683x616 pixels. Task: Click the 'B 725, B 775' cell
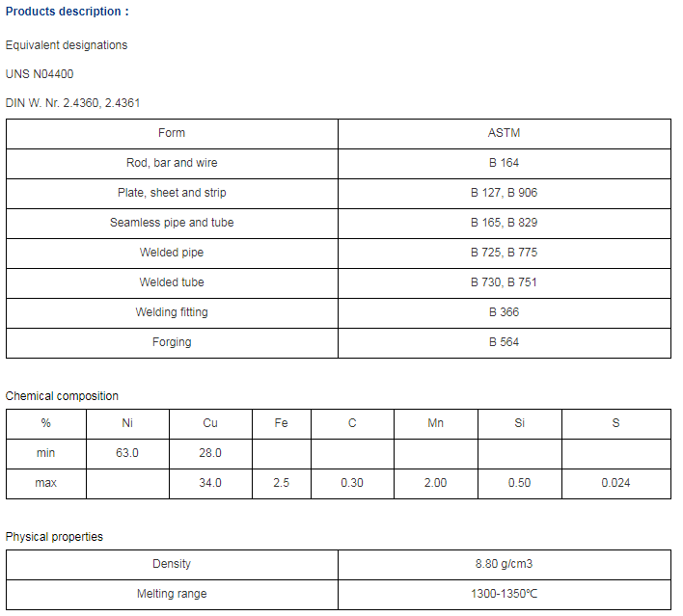click(504, 253)
